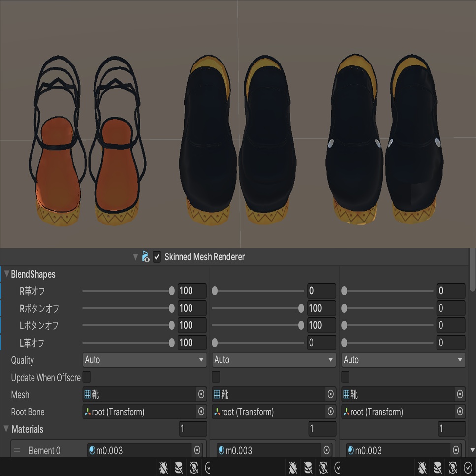Image resolution: width=476 pixels, height=476 pixels.
Task: Click the drag handle beside Element 0
Action: tap(17, 450)
